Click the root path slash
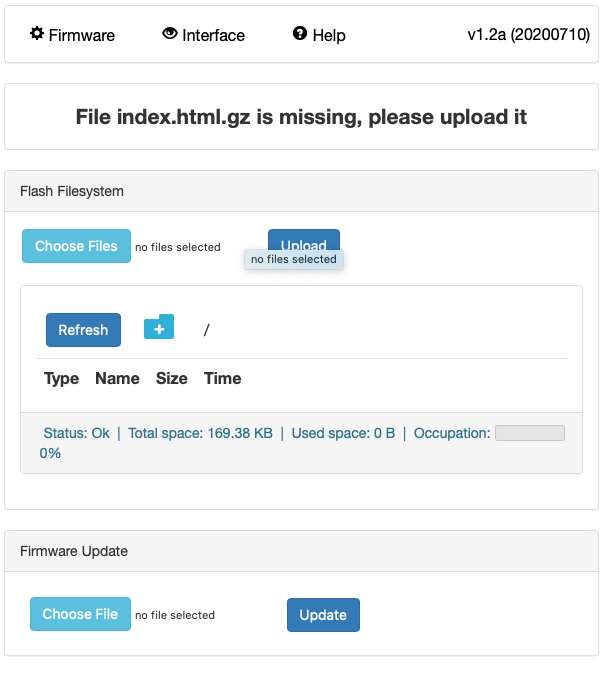This screenshot has width=605, height=679. click(x=206, y=329)
